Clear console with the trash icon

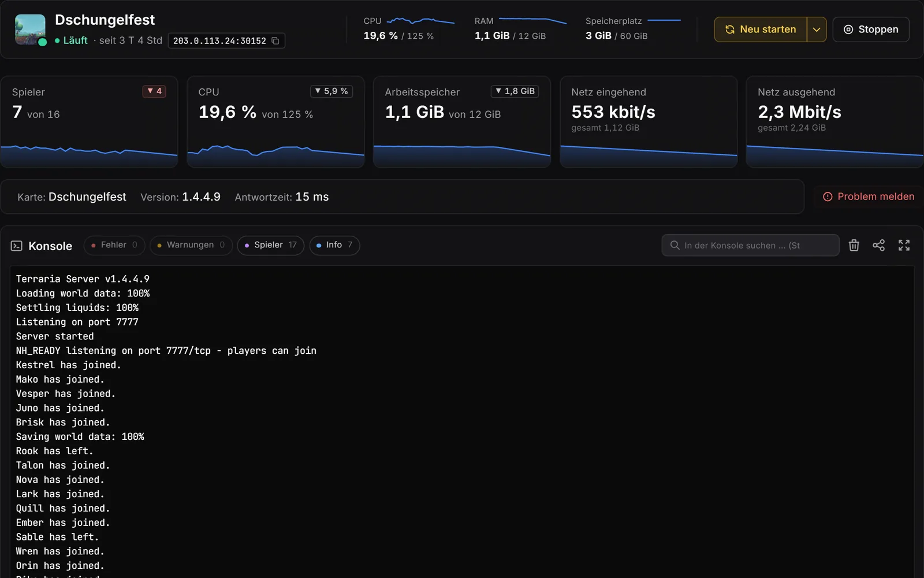(x=854, y=245)
